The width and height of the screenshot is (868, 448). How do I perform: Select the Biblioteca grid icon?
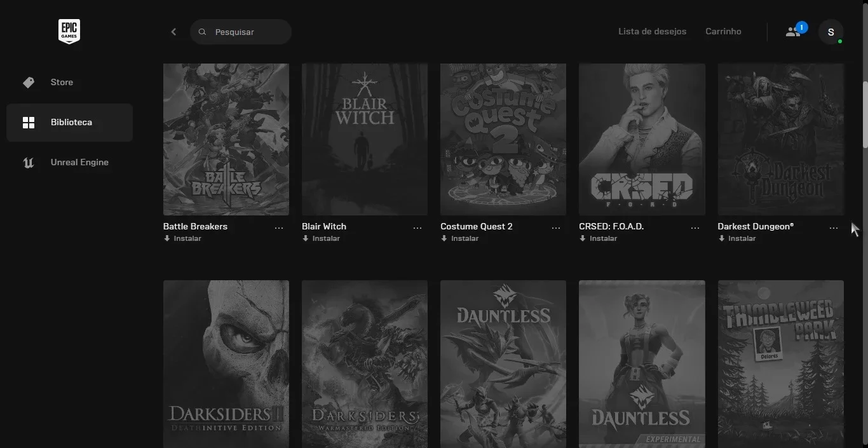(x=29, y=123)
